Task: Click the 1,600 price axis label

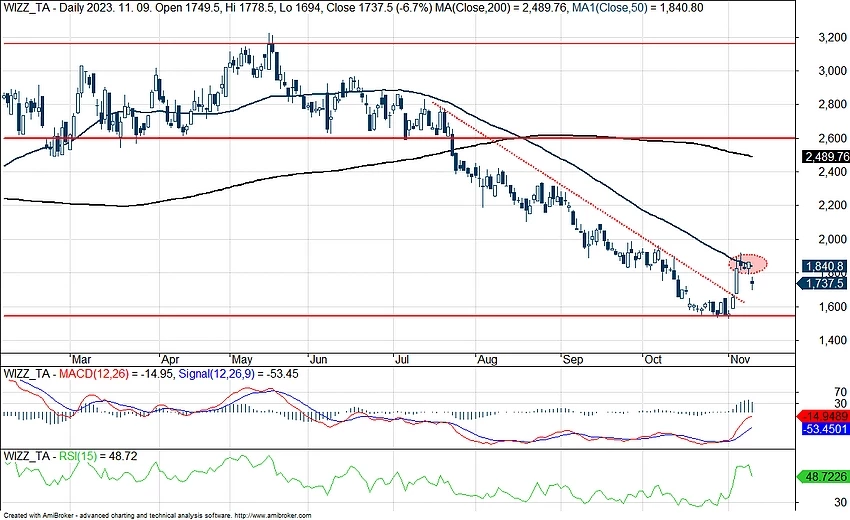Action: click(832, 306)
